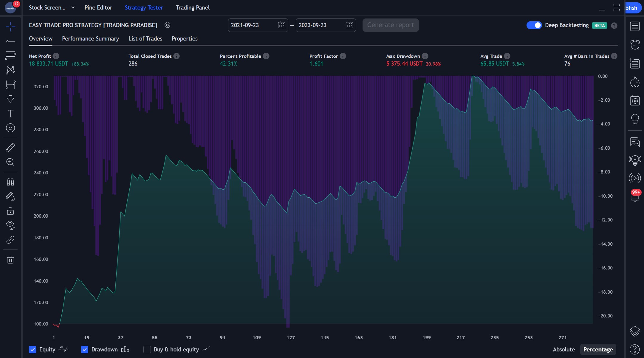Screen dimensions: 644x358
Task: Activate the Magnet mode icon
Action: (10, 182)
